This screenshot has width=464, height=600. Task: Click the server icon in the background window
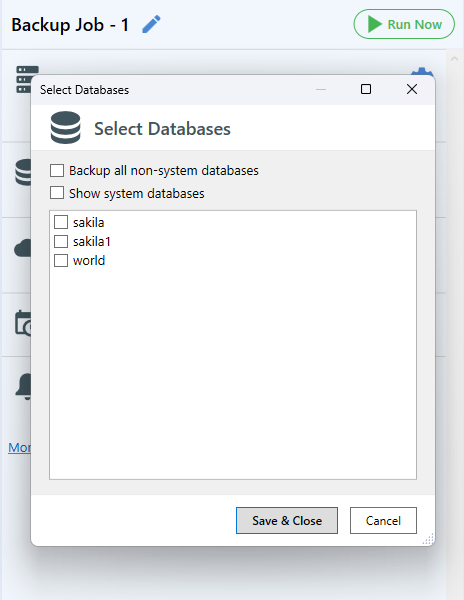pos(24,79)
